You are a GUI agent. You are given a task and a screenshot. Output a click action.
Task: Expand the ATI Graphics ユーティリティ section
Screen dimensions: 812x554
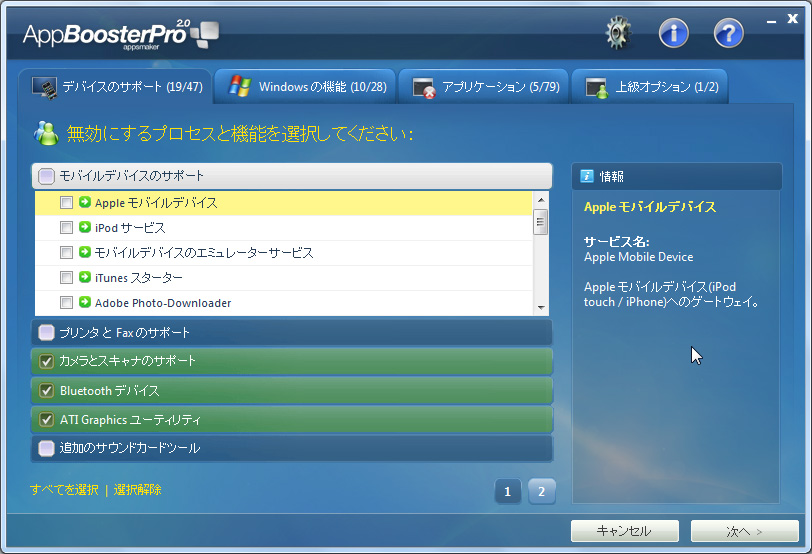pos(292,419)
